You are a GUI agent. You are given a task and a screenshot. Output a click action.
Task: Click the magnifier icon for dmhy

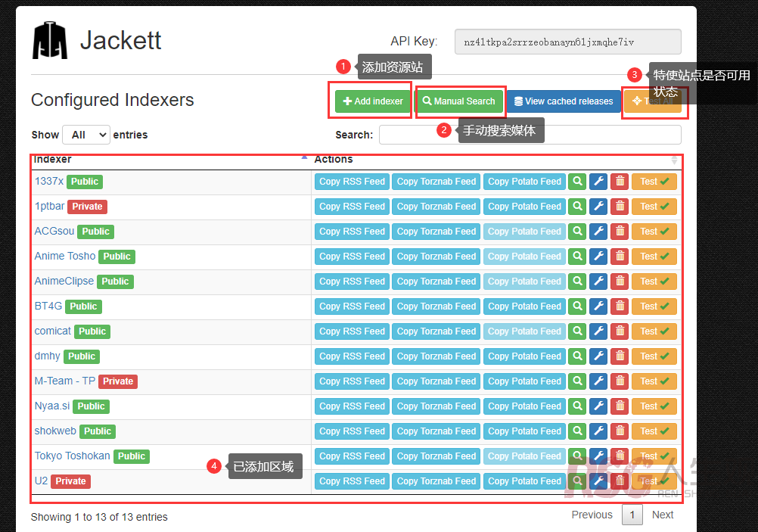click(577, 356)
